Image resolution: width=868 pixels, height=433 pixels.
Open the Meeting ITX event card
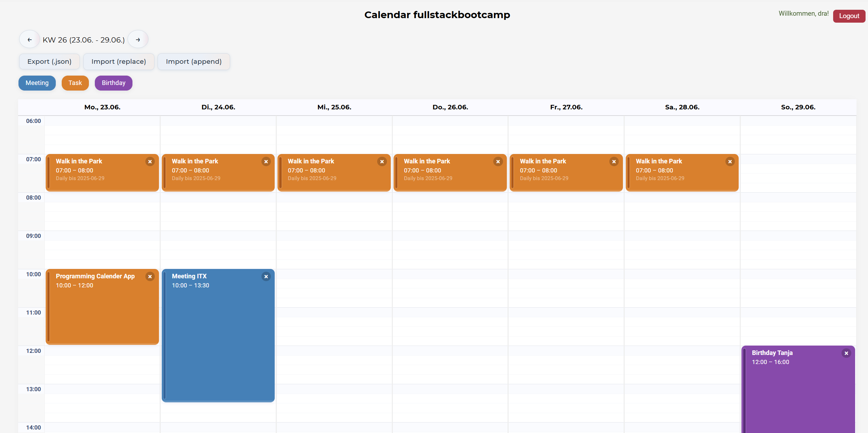(218, 335)
